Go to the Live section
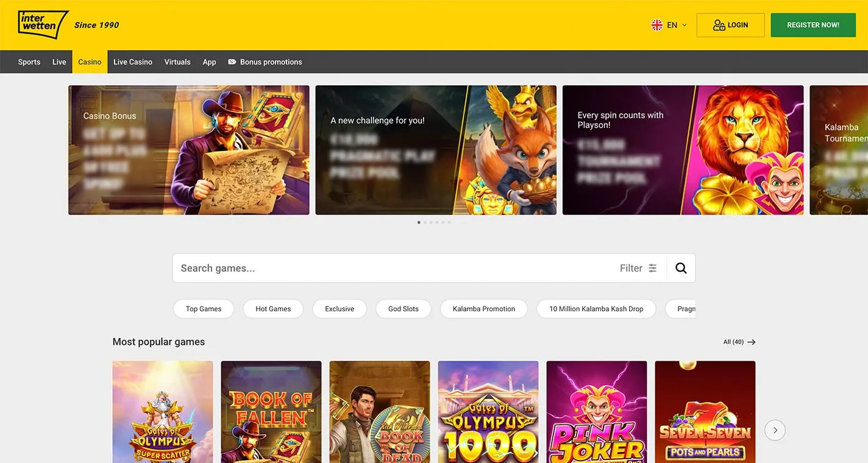 tap(59, 62)
